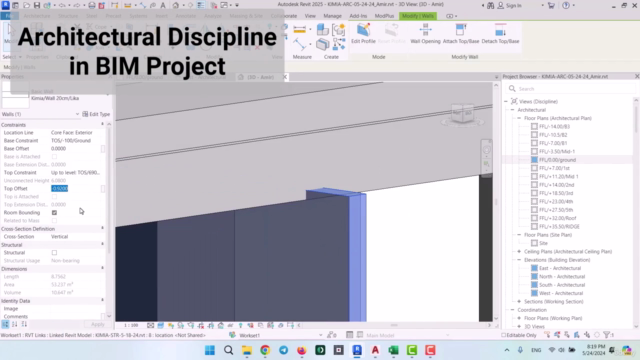This screenshot has height=360, width=640.
Task: Click Detach Top/Base in Modify Wall
Action: click(x=500, y=33)
